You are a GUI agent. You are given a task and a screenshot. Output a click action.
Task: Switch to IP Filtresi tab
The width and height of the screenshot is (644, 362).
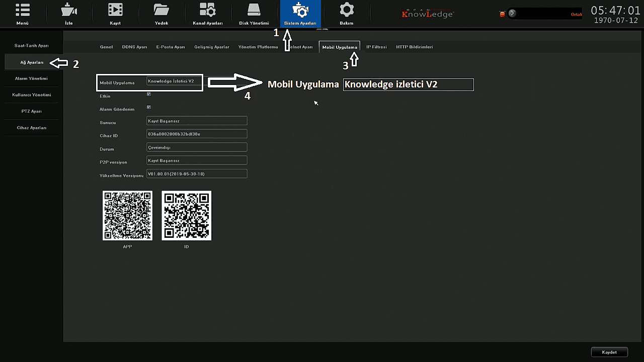[x=376, y=47]
